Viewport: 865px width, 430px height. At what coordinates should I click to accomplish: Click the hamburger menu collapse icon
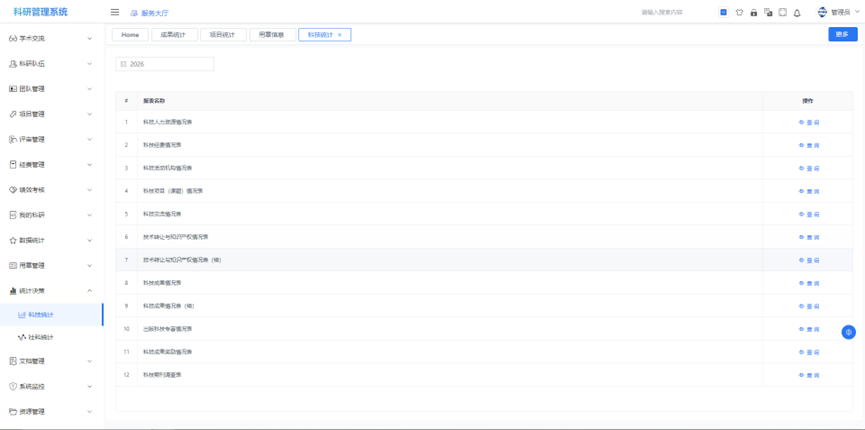[114, 13]
